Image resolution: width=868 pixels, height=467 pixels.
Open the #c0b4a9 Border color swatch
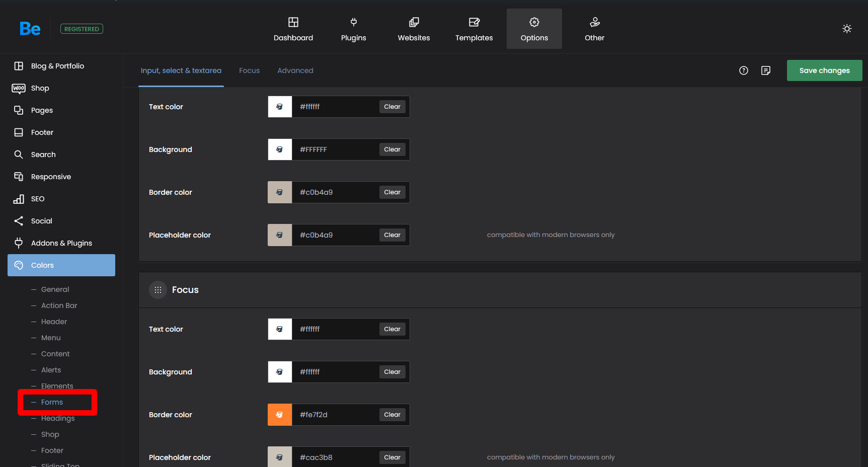(280, 192)
